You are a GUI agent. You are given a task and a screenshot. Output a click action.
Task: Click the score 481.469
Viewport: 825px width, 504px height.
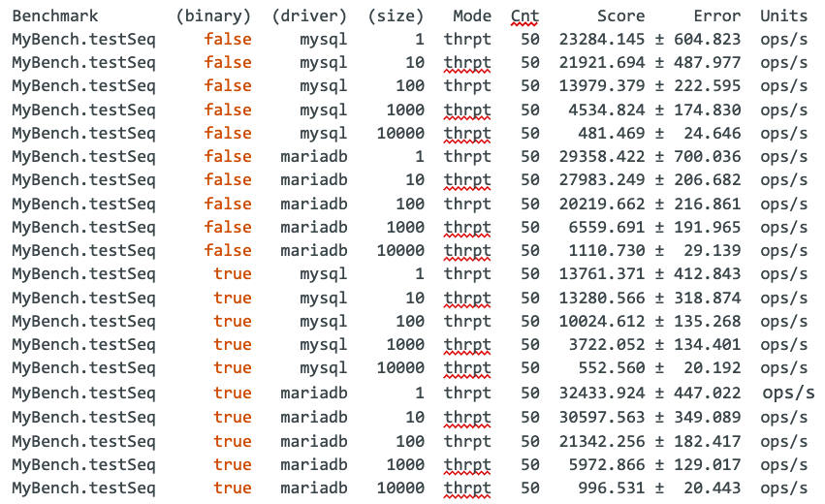pyautogui.click(x=612, y=133)
